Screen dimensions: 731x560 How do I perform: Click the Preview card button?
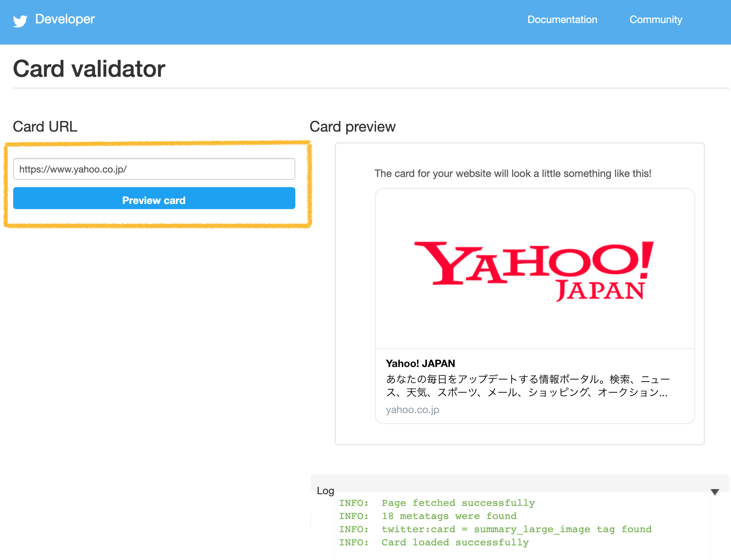[x=154, y=198]
